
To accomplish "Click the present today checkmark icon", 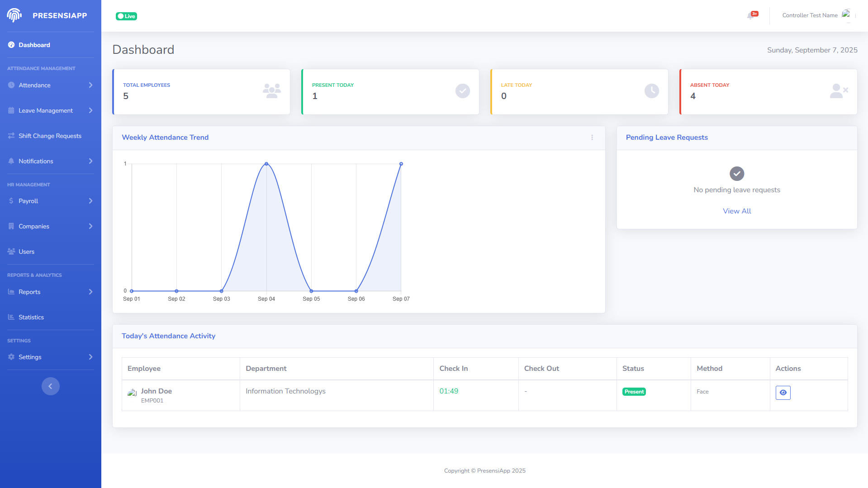I will [x=463, y=91].
